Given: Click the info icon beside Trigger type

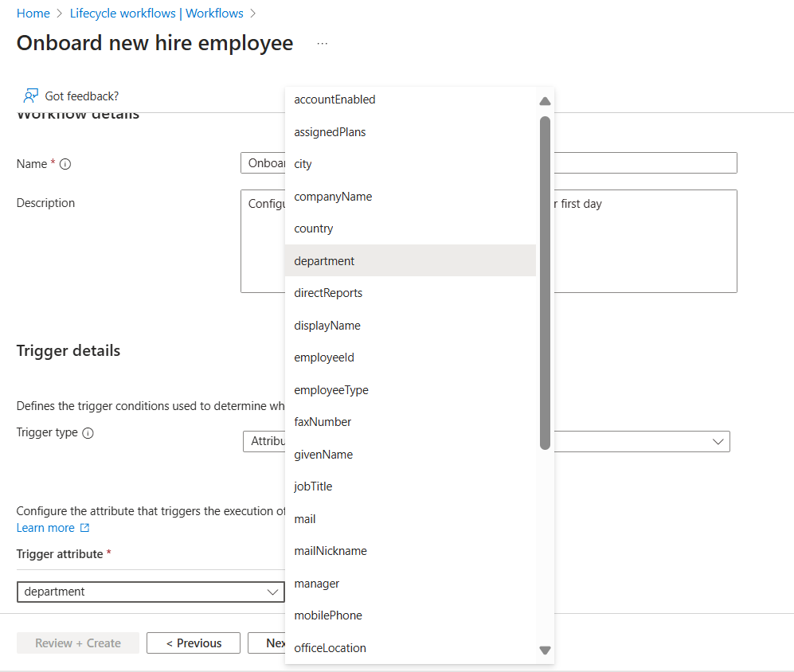Looking at the screenshot, I should pyautogui.click(x=88, y=433).
